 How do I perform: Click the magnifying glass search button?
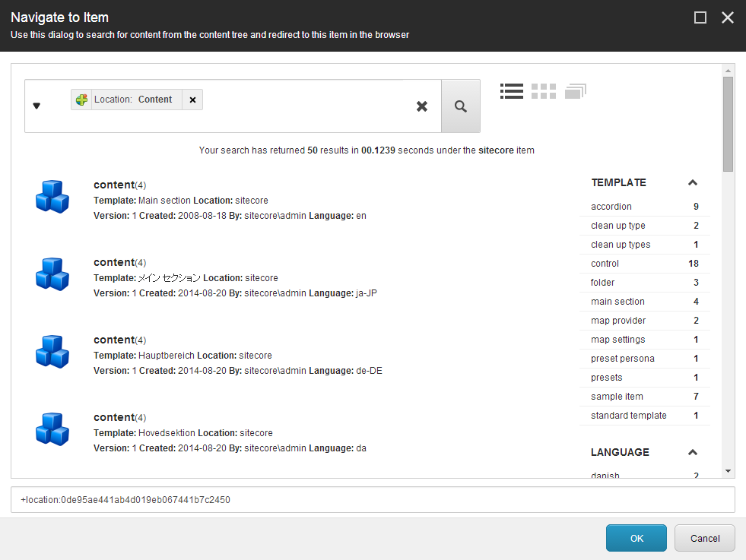pyautogui.click(x=461, y=106)
